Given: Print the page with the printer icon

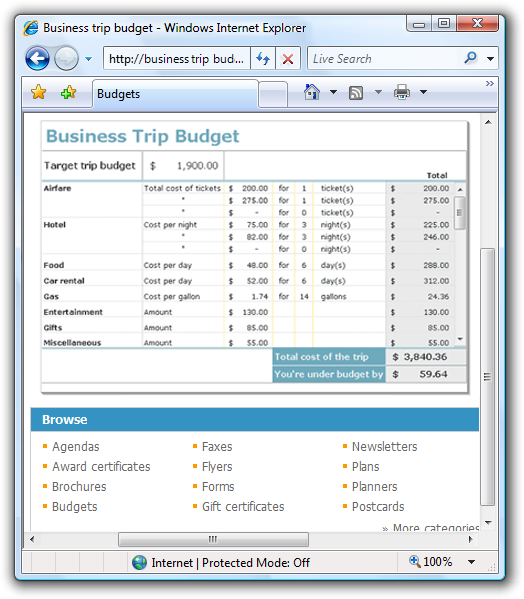Looking at the screenshot, I should 402,92.
